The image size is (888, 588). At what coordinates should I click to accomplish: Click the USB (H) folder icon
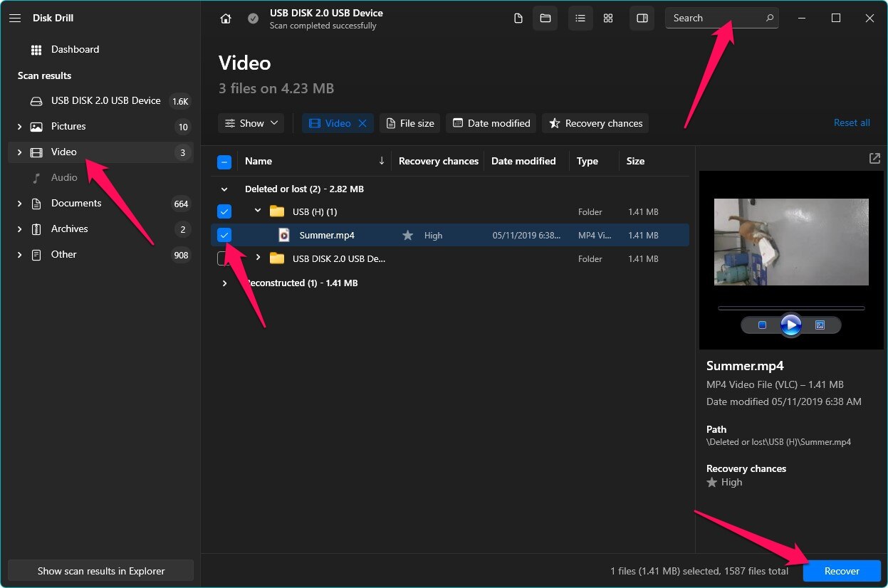coord(277,212)
